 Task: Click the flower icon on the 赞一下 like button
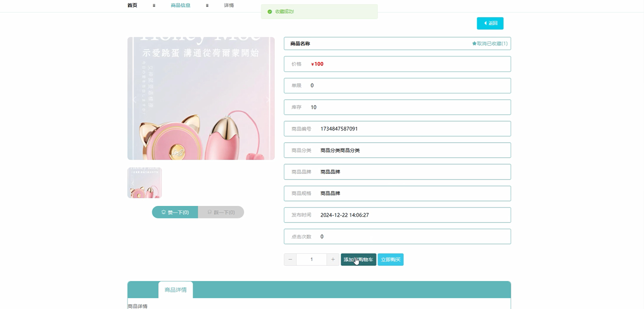click(163, 212)
